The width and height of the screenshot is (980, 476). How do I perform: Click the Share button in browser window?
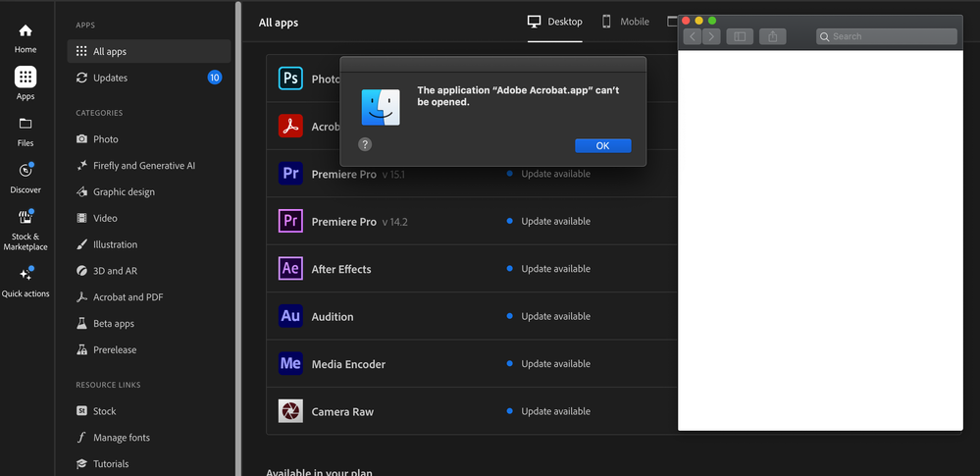[x=772, y=36]
